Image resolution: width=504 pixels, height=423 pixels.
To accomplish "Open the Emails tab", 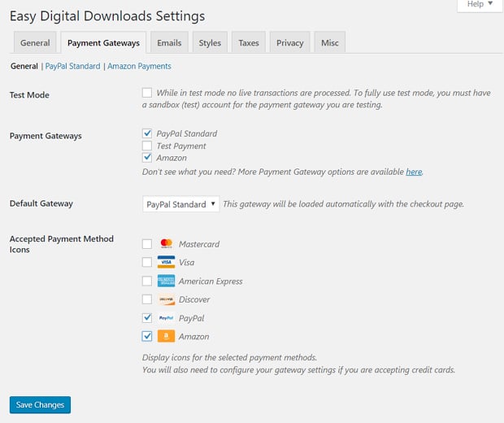I will pos(169,43).
